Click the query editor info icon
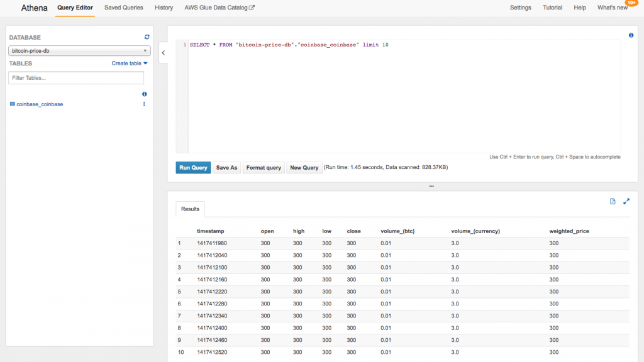This screenshot has height=362, width=644. click(631, 35)
